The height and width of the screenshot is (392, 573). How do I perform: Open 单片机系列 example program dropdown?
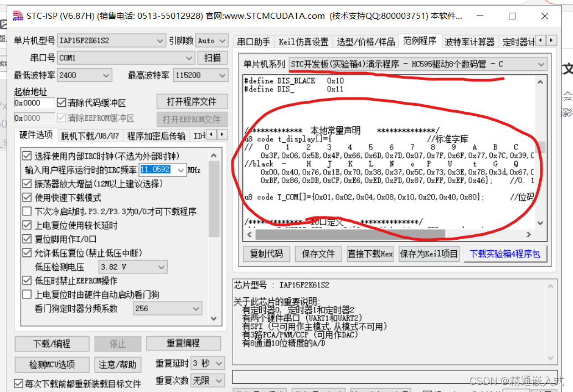point(417,64)
